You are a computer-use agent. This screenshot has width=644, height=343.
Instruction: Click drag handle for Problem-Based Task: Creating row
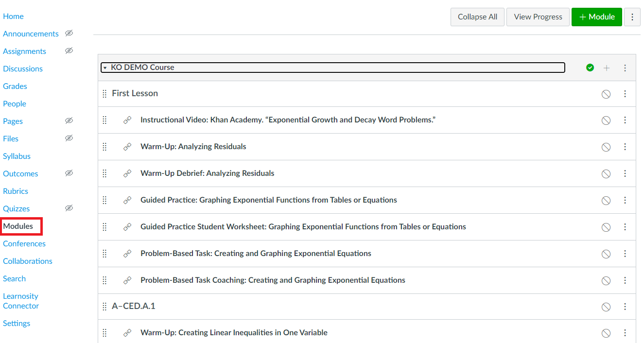coord(104,254)
